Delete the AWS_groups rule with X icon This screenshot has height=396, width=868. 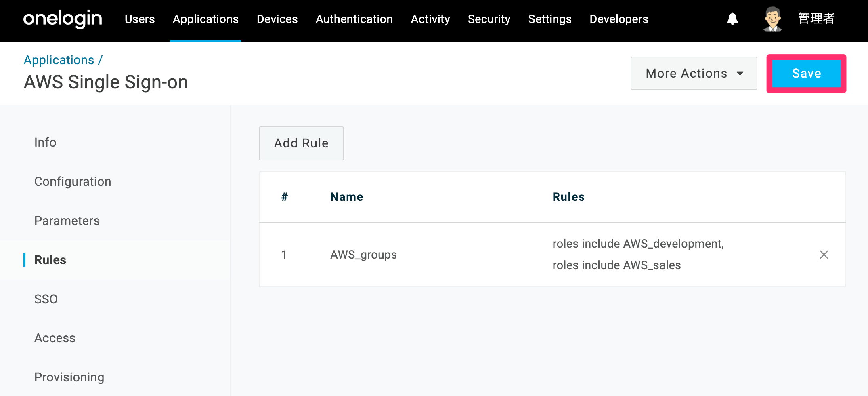pos(824,255)
